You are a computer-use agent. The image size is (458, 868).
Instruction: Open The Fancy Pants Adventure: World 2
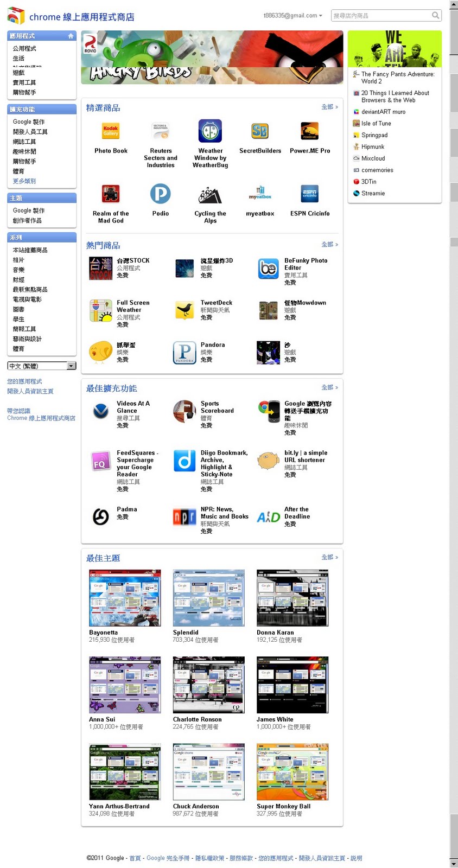tap(398, 78)
